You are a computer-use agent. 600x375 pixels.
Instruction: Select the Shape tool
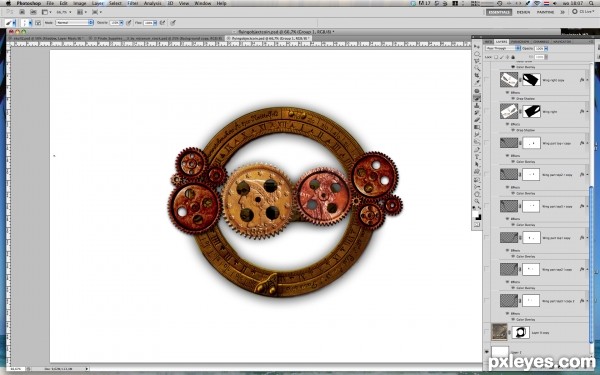tap(477, 171)
